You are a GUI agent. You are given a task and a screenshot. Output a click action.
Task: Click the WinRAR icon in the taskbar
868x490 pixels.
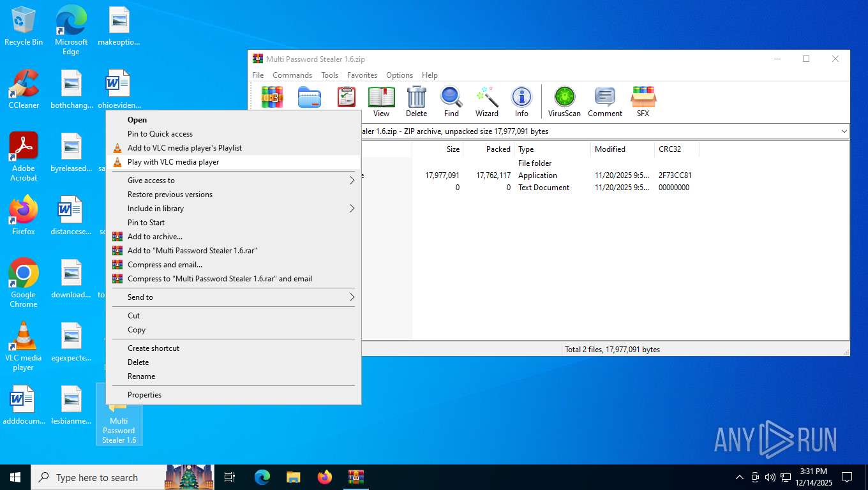point(355,477)
